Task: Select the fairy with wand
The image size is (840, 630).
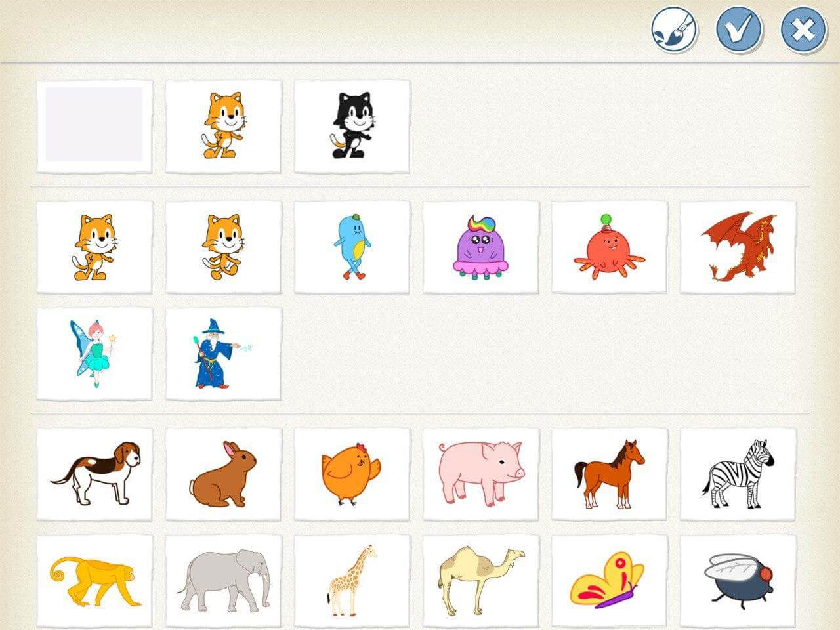Action: coord(94,354)
